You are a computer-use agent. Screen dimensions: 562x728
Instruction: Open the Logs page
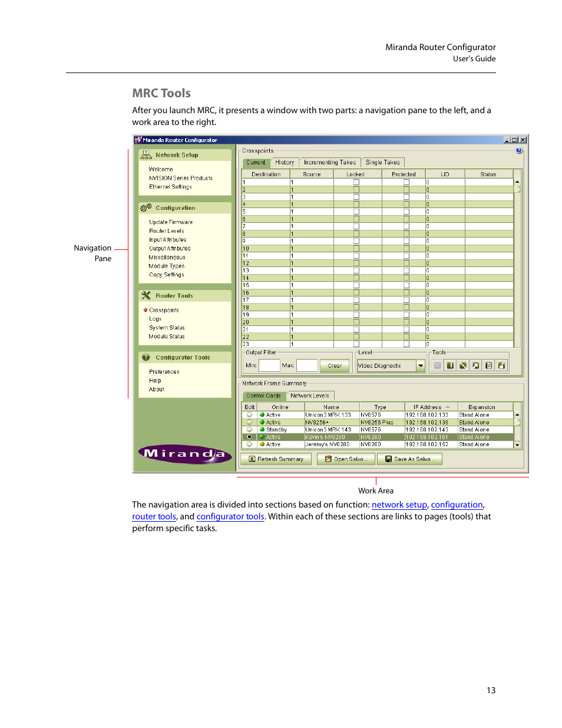[155, 319]
